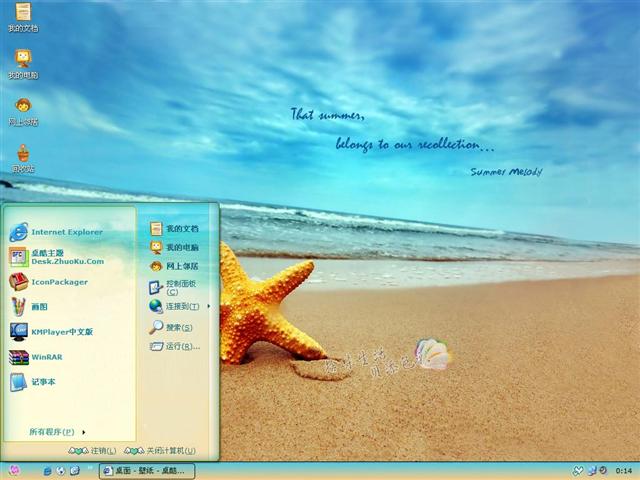Open WinRAR from start menu
The width and height of the screenshot is (640, 480).
point(36,357)
